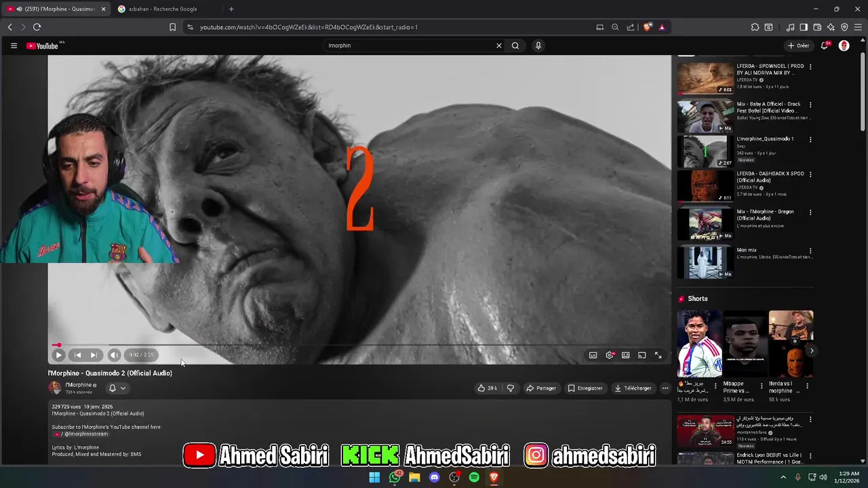Close the YouTube l'Morphine browser tab

point(104,9)
